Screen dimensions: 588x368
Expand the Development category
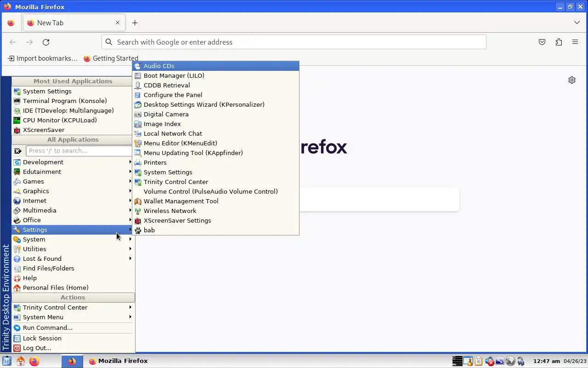(x=73, y=162)
